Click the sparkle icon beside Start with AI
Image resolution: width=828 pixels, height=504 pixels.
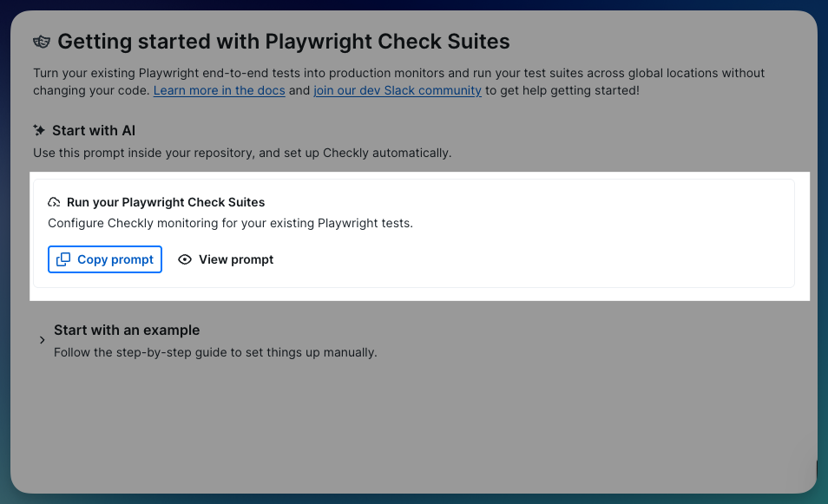[x=39, y=130]
